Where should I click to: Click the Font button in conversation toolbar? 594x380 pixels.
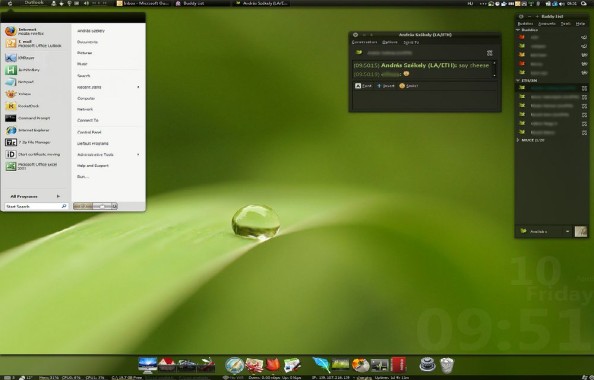click(363, 86)
